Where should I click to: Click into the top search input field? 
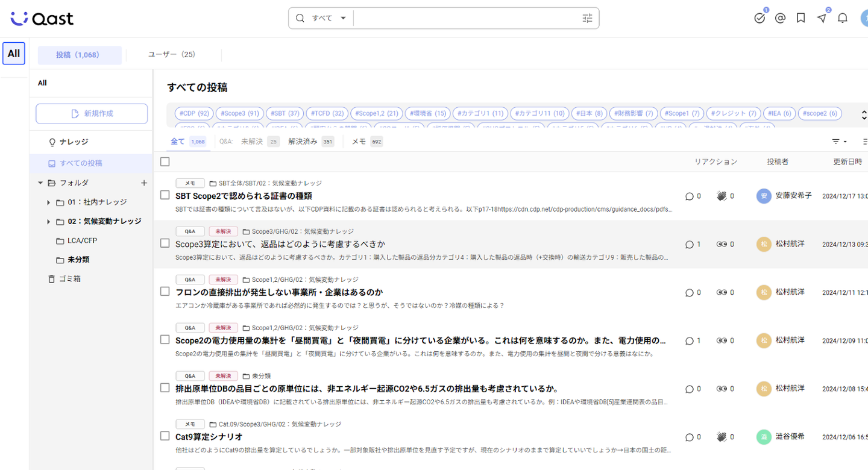pyautogui.click(x=464, y=18)
